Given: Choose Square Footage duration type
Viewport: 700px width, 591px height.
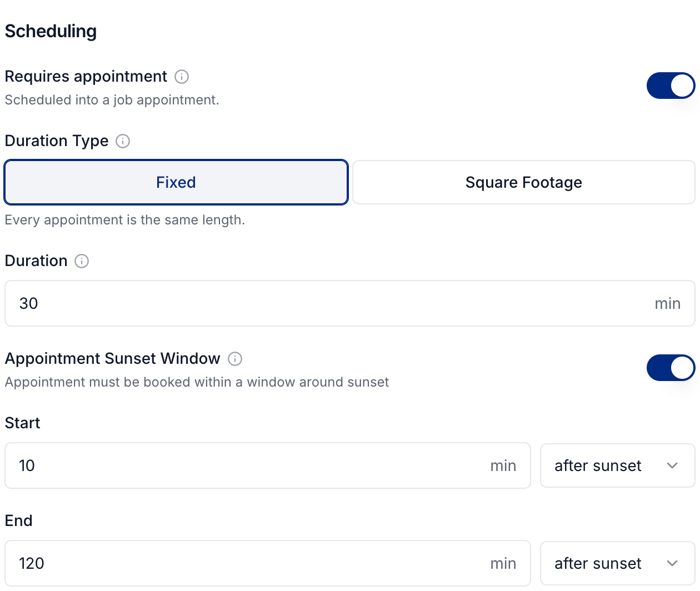Looking at the screenshot, I should tap(524, 182).
